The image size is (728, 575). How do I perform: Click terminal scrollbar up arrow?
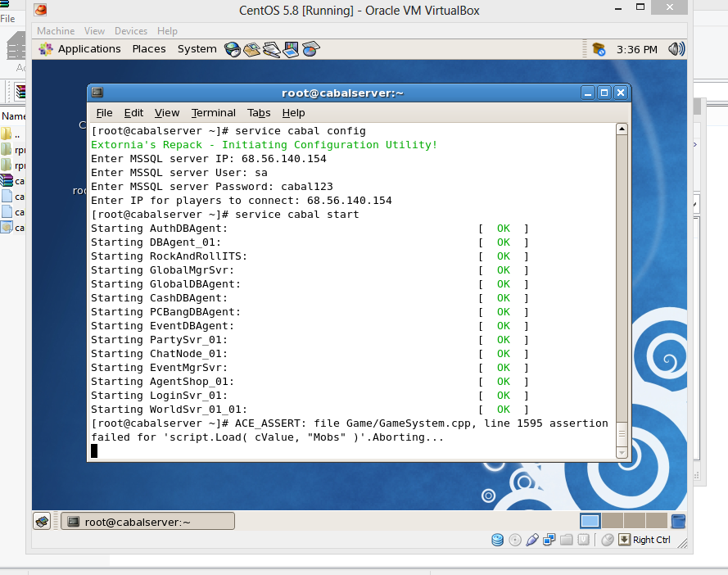(622, 129)
